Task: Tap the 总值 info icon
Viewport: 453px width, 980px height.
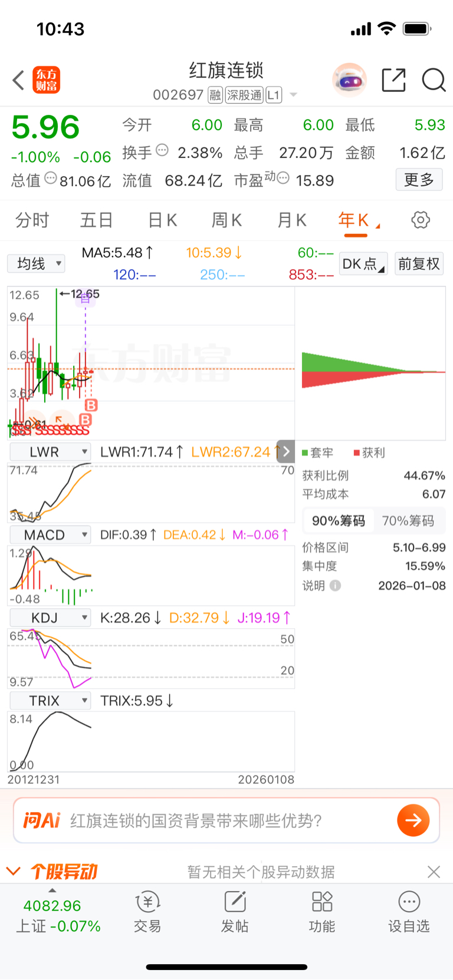Action: pos(51,177)
